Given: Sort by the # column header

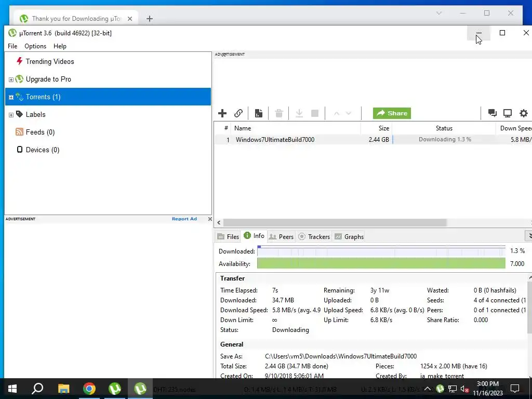Looking at the screenshot, I should 223,128.
